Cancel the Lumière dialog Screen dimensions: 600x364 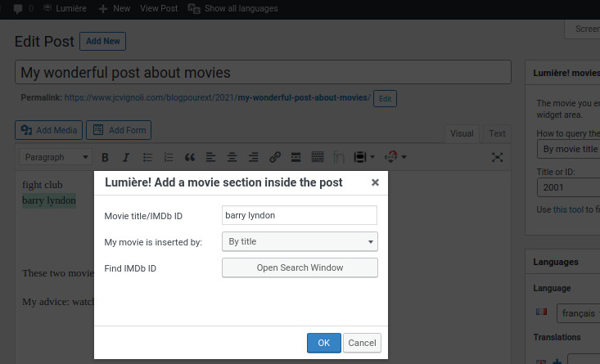[362, 343]
